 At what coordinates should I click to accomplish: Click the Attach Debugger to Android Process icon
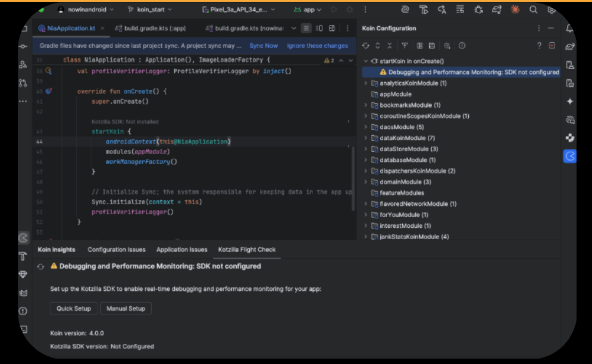(478, 10)
